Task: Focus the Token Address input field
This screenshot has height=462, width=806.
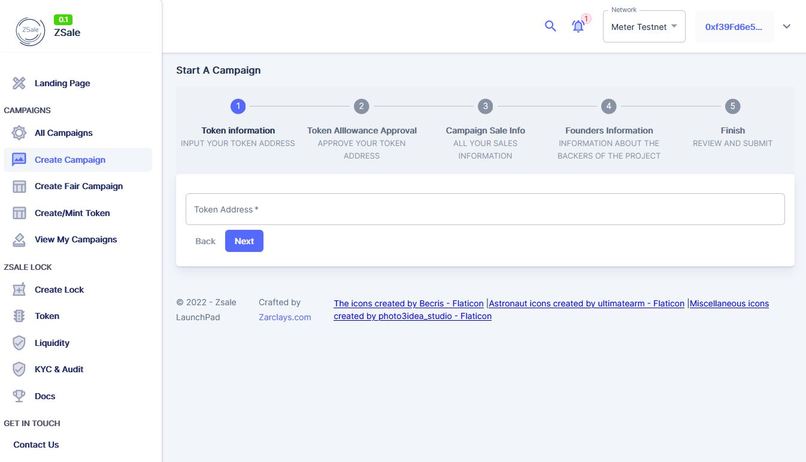Action: 485,209
